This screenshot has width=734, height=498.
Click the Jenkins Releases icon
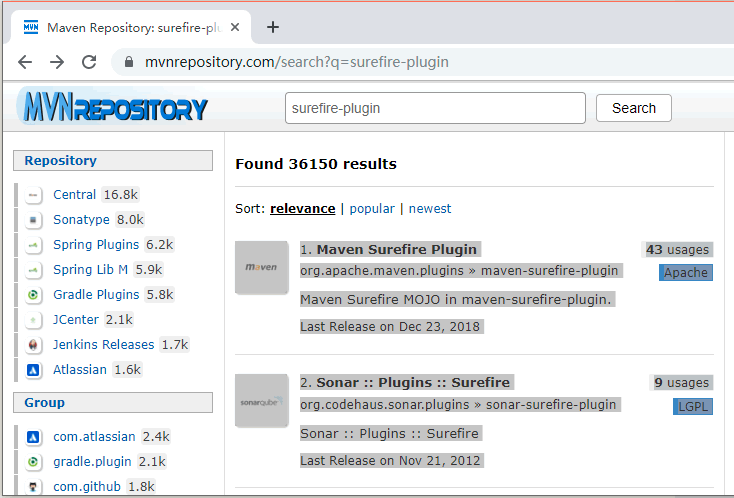coord(34,345)
